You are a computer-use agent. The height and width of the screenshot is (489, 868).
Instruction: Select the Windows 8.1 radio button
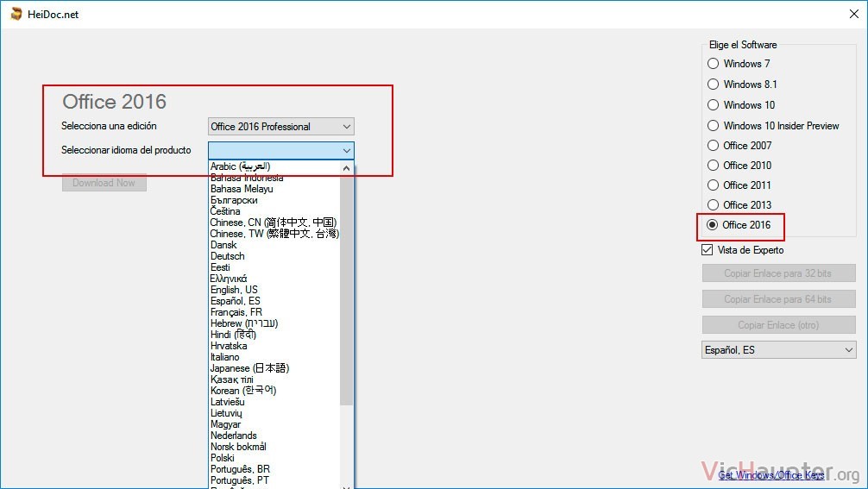tap(713, 84)
